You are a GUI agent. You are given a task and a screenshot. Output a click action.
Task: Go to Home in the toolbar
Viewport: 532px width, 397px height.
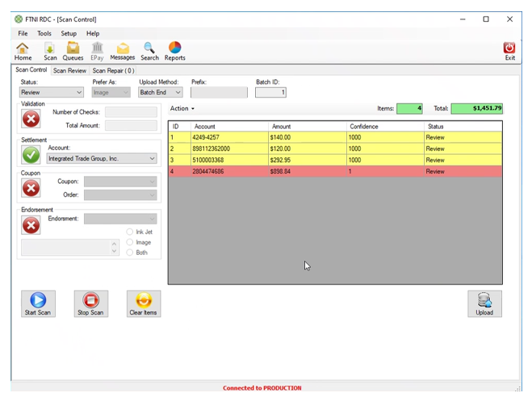click(23, 52)
